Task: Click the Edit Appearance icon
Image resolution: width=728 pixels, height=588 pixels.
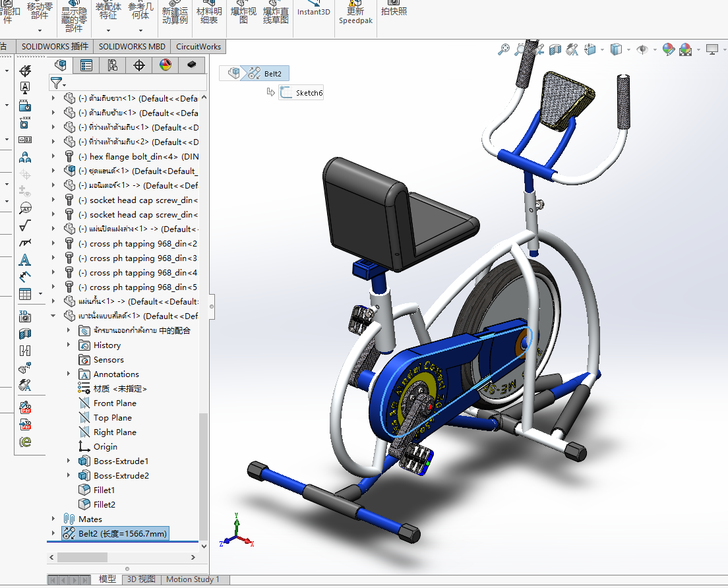Action: click(669, 49)
